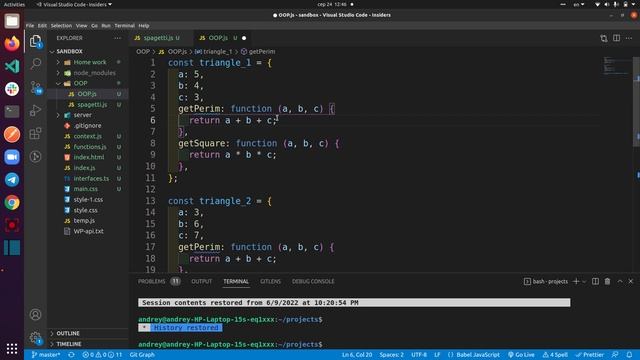Expand the TIMELINE section
The width and height of the screenshot is (640, 360).
click(69, 344)
